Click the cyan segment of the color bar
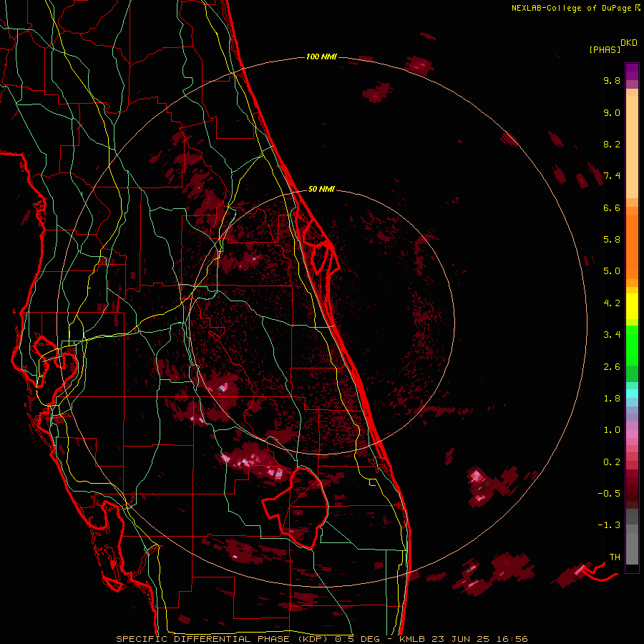The image size is (644, 644). (x=632, y=393)
